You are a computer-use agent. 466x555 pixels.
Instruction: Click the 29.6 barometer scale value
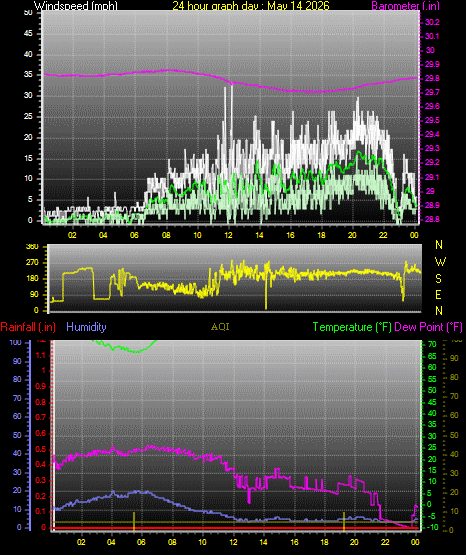coord(432,107)
